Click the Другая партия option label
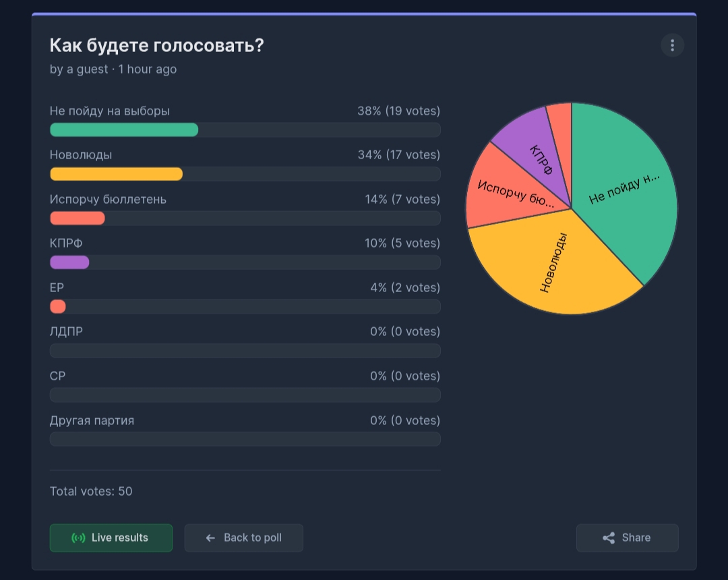728x580 pixels. tap(92, 420)
